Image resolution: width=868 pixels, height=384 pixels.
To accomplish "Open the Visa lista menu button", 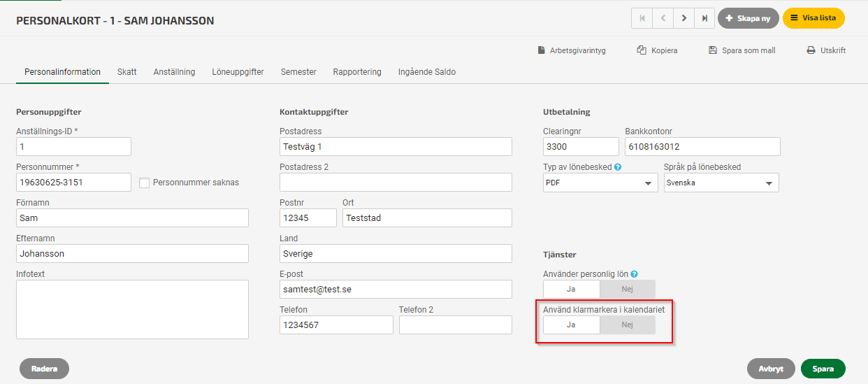I will tap(813, 18).
